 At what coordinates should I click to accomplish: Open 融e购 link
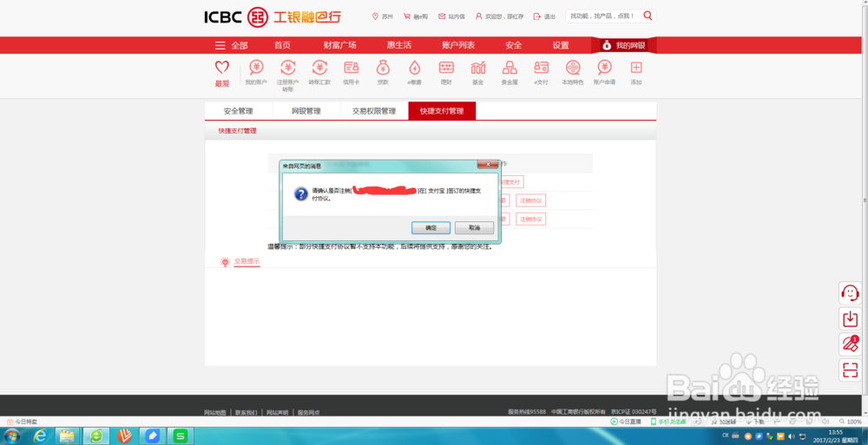click(416, 16)
